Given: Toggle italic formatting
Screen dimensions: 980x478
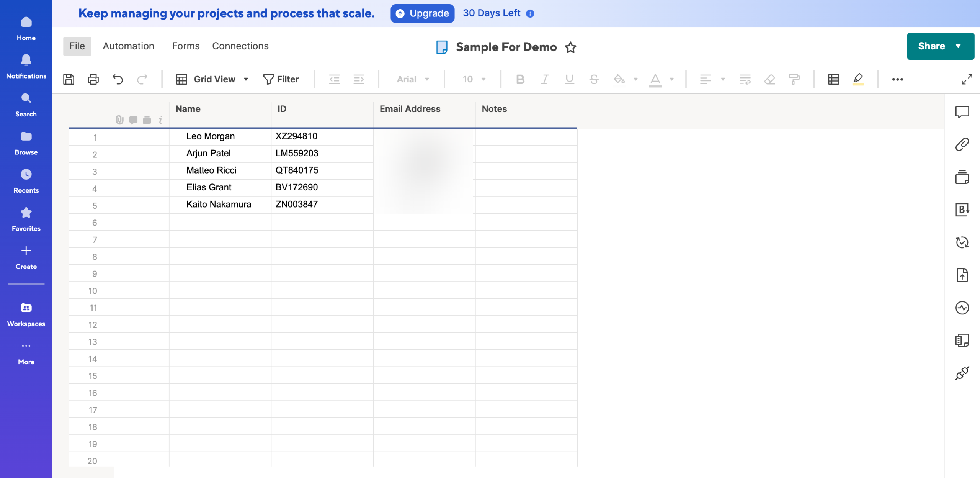Looking at the screenshot, I should [544, 79].
